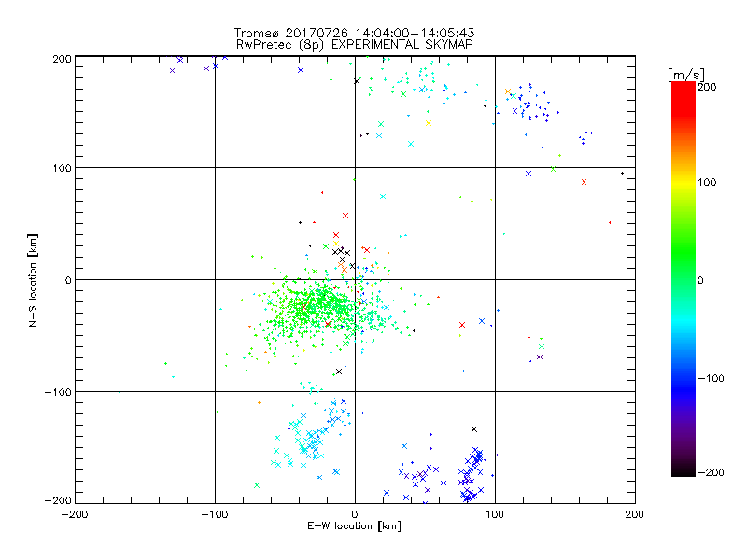This screenshot has height=560, width=747.
Task: Click the orange X marker in the upper-right quadrant
Action: coord(508,91)
